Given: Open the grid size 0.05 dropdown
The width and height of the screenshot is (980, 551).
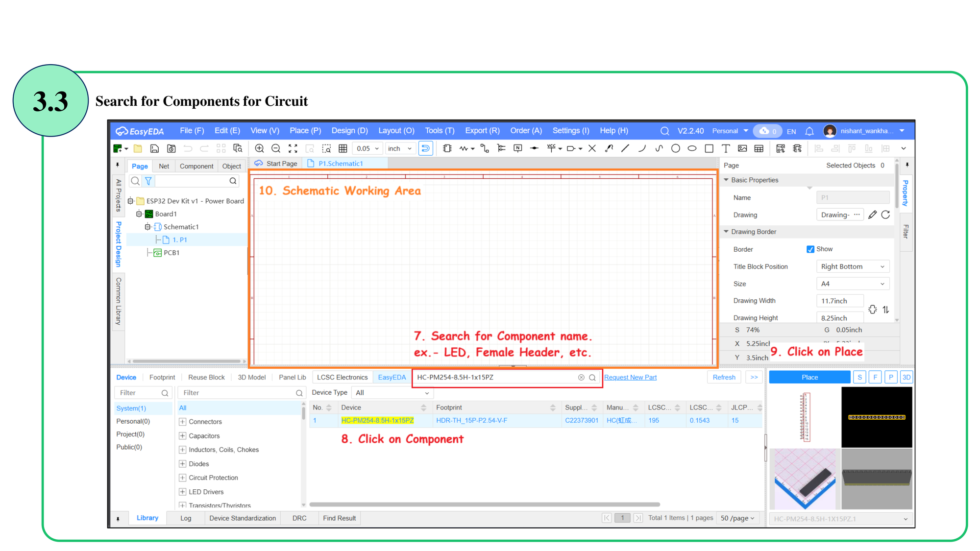Looking at the screenshot, I should [367, 148].
